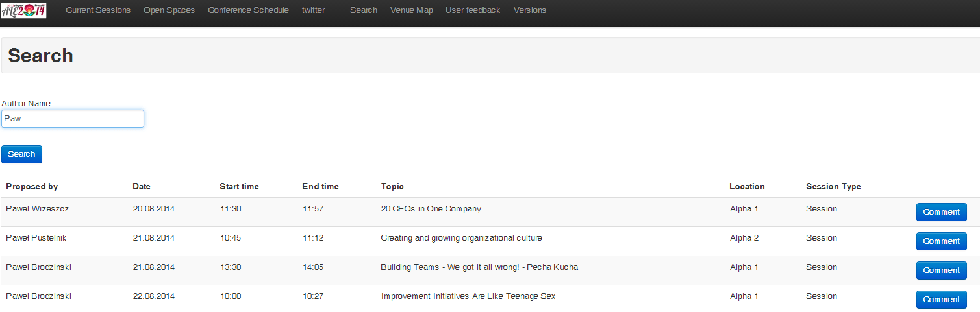Image resolution: width=980 pixels, height=312 pixels.
Task: Click the ALE 2014 logo icon
Action: click(24, 10)
